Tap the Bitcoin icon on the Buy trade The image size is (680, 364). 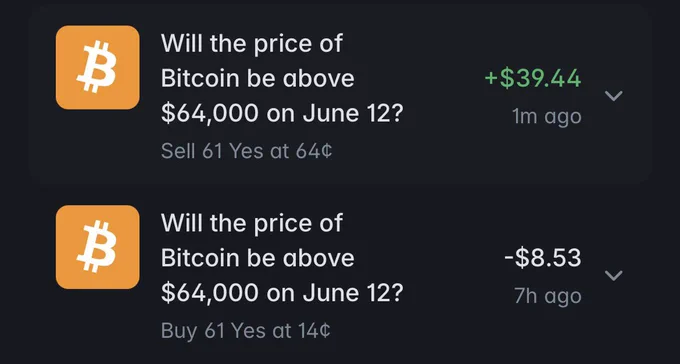[98, 247]
